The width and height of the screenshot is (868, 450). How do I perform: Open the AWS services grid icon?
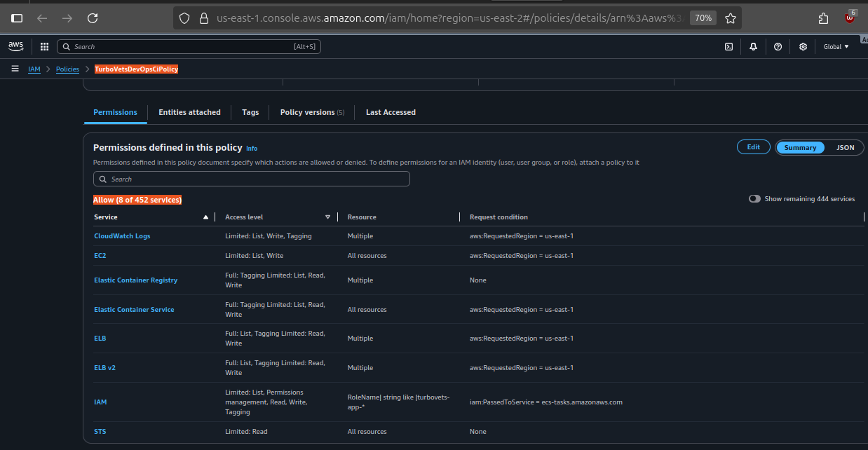pos(43,46)
